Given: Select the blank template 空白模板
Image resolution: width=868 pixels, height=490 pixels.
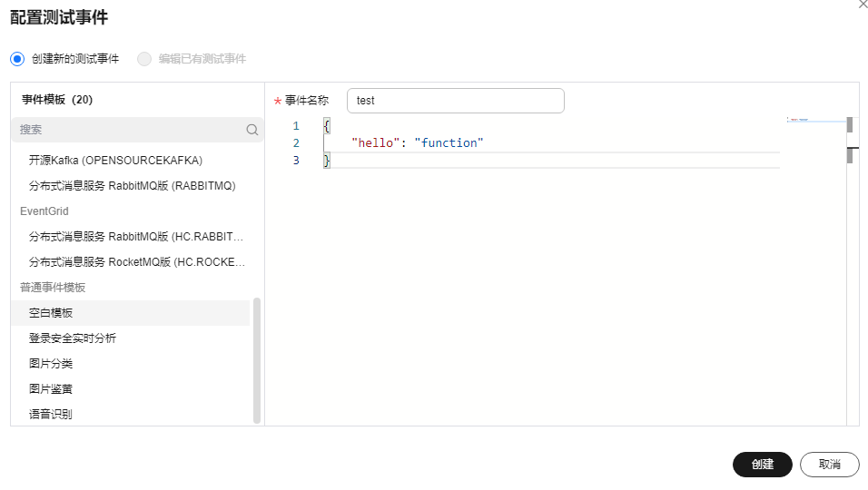Looking at the screenshot, I should (51, 313).
